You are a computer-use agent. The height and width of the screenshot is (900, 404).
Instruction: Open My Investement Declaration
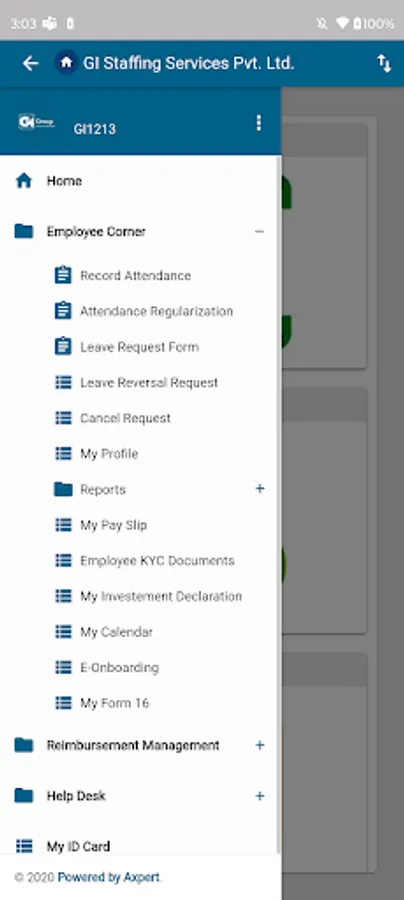pos(161,596)
